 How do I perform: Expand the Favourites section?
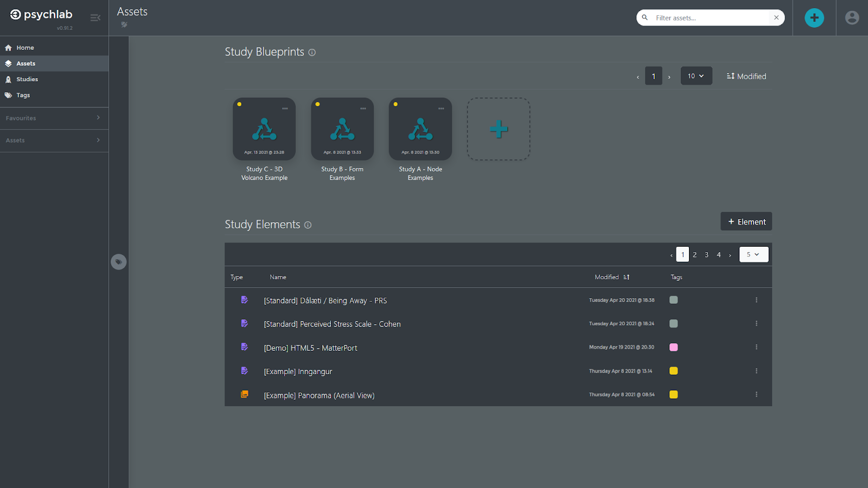54,118
